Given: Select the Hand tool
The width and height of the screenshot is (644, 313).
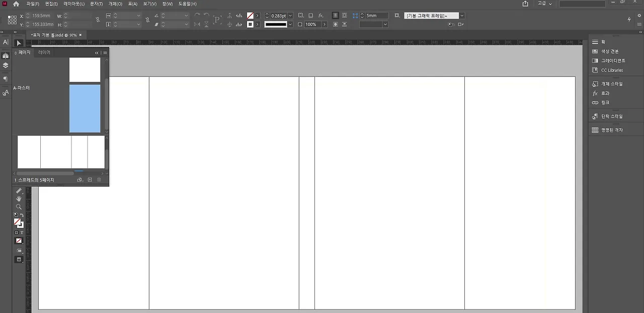Looking at the screenshot, I should pyautogui.click(x=19, y=199).
